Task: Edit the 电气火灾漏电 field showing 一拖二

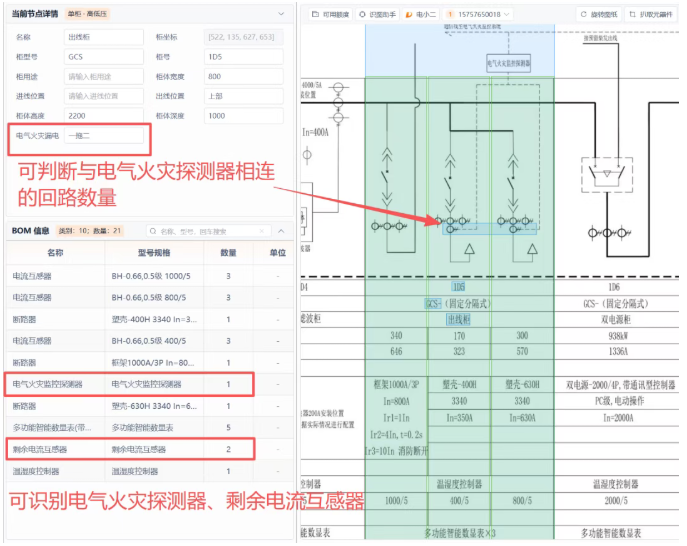Action: (x=104, y=136)
